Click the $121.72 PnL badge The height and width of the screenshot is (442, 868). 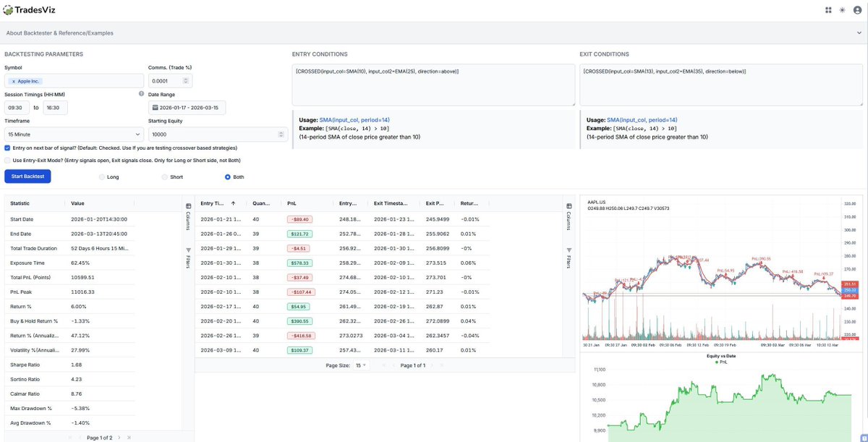coord(298,234)
